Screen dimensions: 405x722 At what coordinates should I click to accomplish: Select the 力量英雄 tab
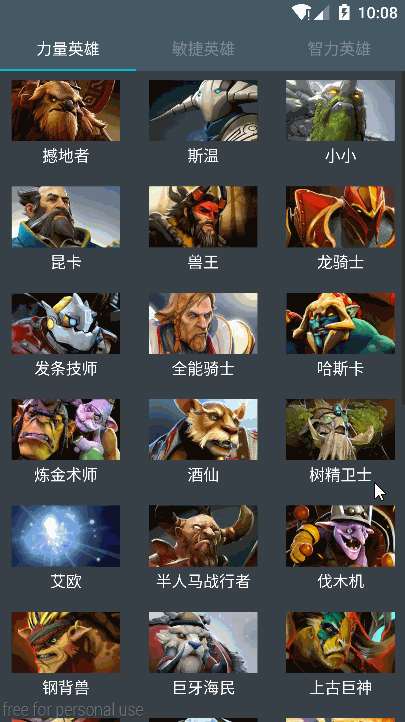[68, 49]
